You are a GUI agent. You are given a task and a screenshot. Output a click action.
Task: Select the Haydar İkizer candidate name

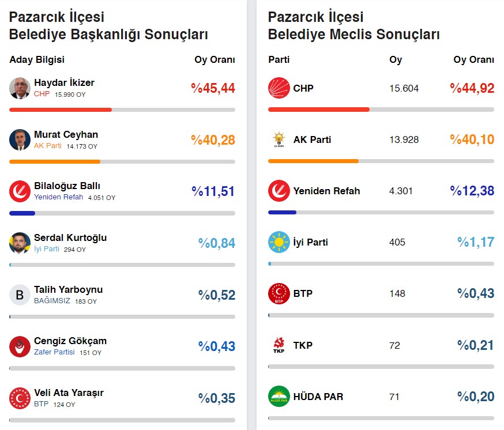pos(64,82)
